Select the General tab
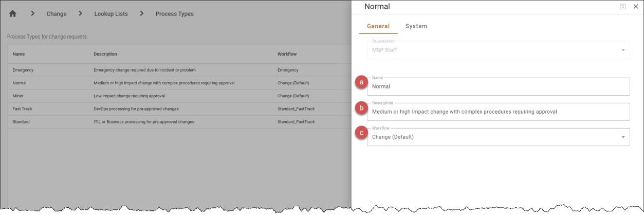644x215 pixels. click(x=378, y=26)
